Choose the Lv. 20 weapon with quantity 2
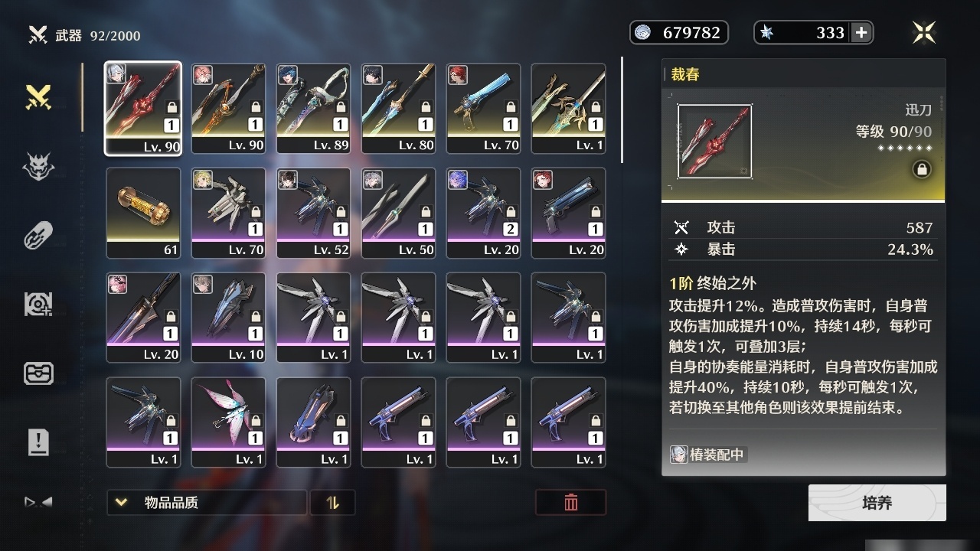This screenshot has height=551, width=980. (483, 213)
